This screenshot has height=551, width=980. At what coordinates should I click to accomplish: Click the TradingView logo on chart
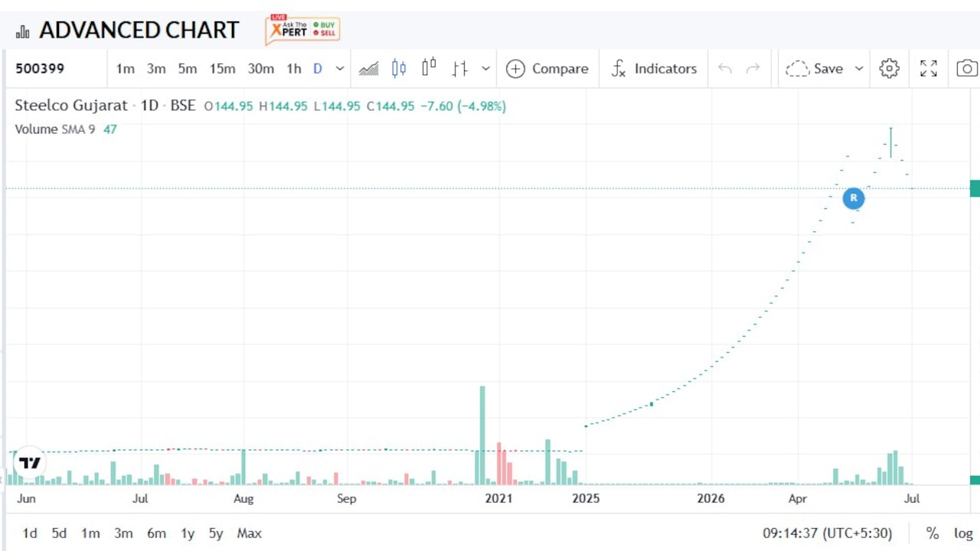[x=30, y=463]
